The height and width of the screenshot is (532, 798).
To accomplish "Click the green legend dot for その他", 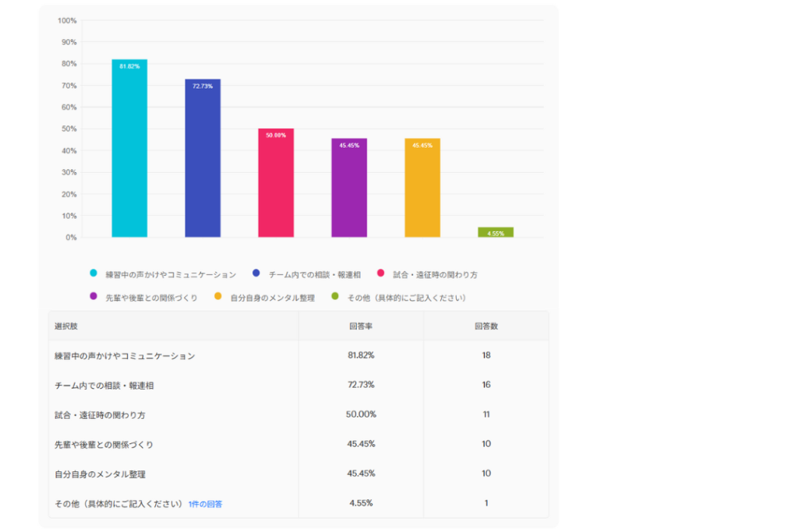I will click(335, 296).
